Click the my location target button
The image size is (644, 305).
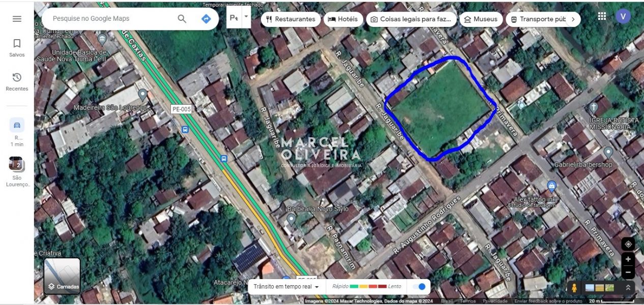(628, 244)
